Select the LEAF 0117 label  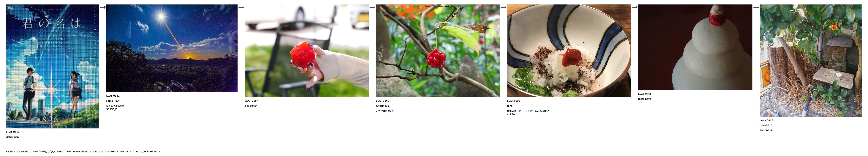13,132
